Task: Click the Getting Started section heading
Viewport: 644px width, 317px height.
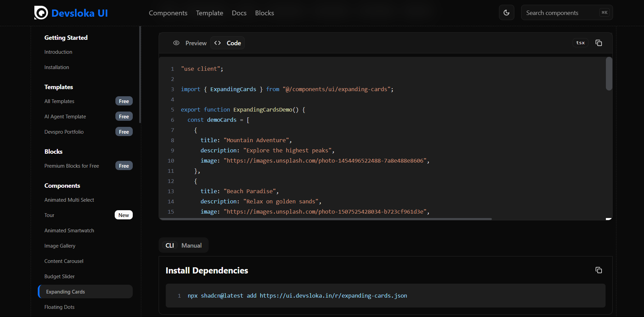Action: click(x=66, y=38)
